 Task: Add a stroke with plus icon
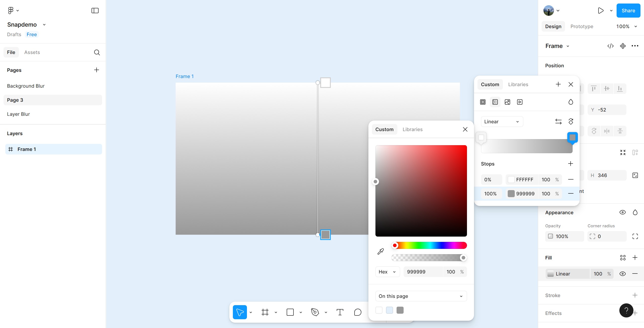point(635,295)
